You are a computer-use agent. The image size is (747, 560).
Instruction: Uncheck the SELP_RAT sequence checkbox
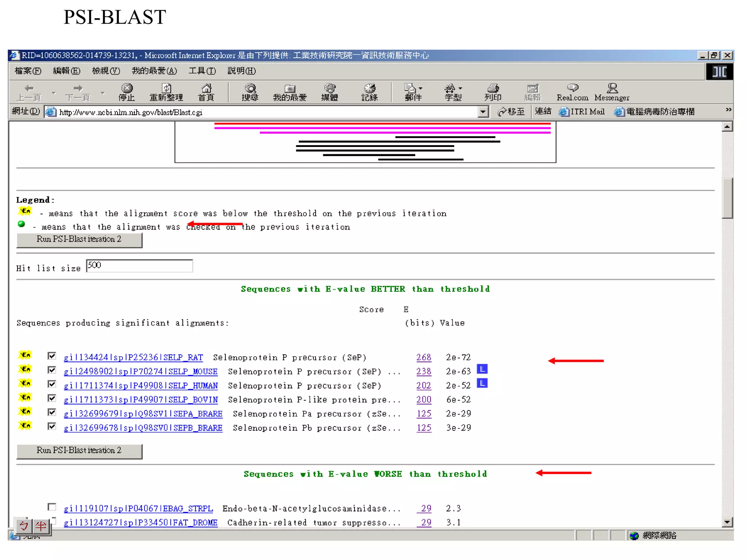coord(52,356)
